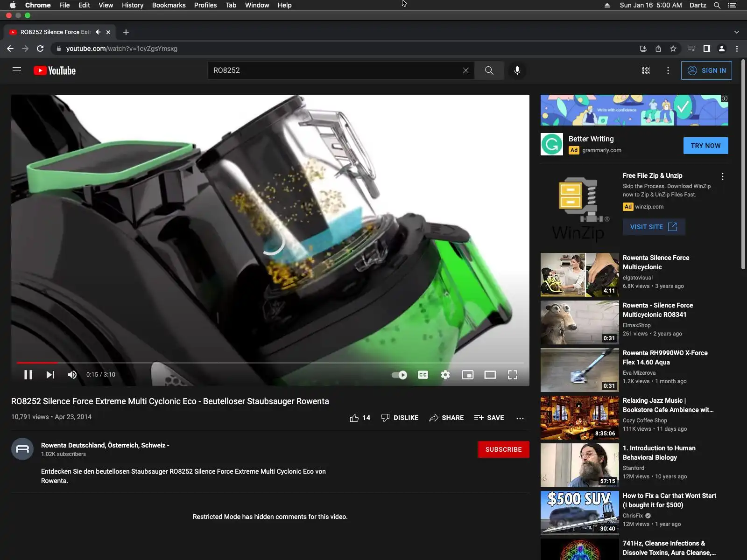Open Chrome profile avatar
The image size is (747, 560).
click(722, 49)
